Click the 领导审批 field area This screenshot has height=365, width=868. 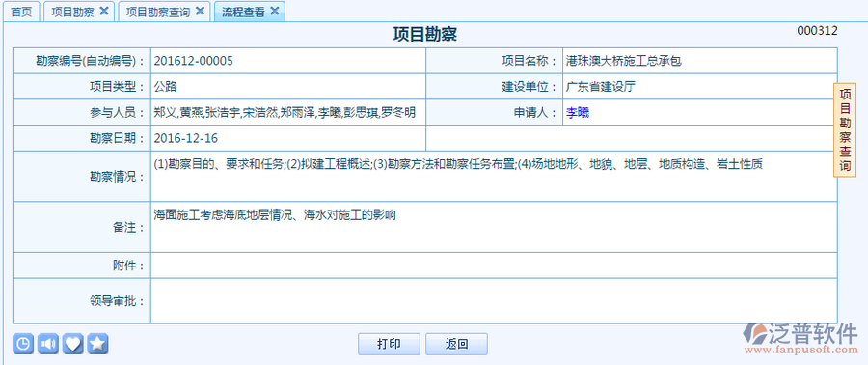coord(494,300)
